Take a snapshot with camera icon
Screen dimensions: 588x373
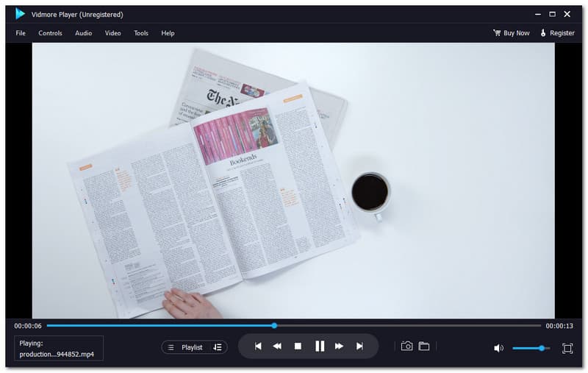coord(406,347)
